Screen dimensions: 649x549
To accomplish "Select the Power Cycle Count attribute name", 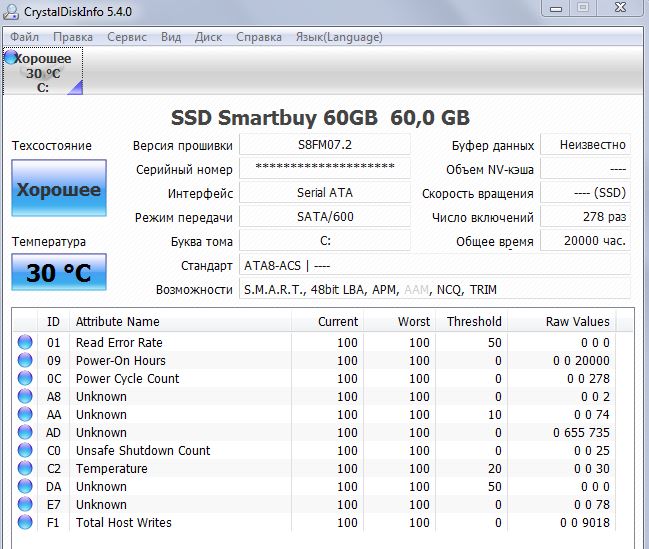I will (127, 378).
